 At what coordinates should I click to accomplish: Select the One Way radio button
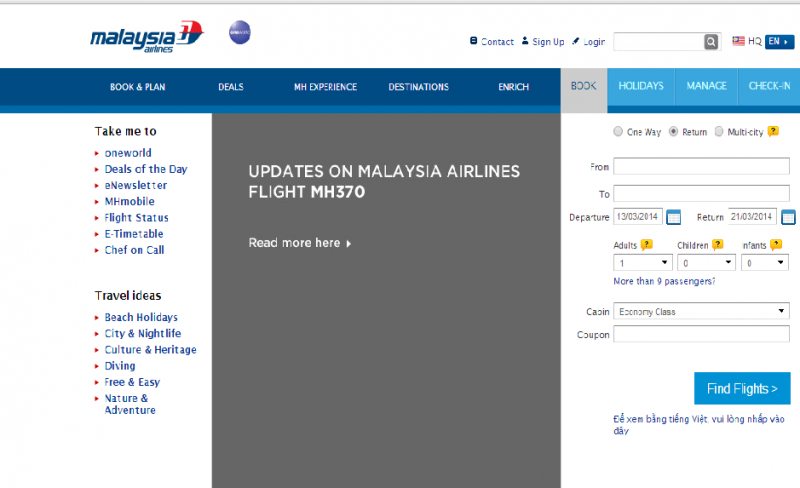618,131
